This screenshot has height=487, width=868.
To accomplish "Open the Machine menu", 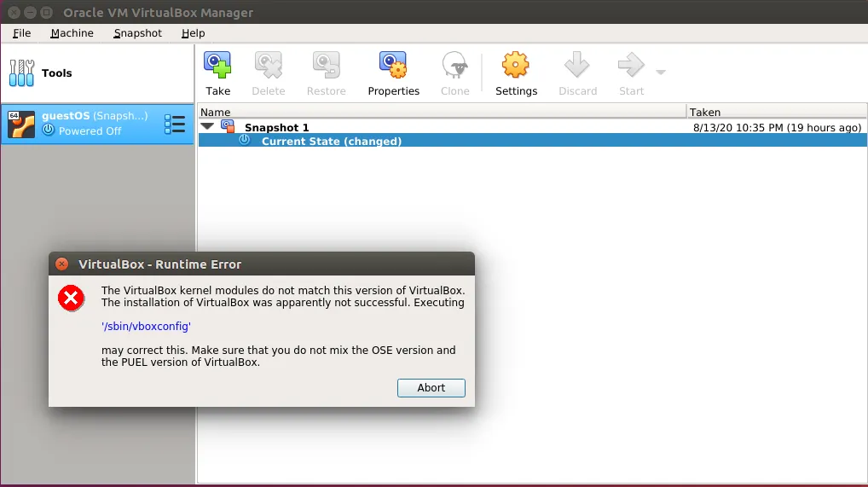I will pyautogui.click(x=72, y=33).
